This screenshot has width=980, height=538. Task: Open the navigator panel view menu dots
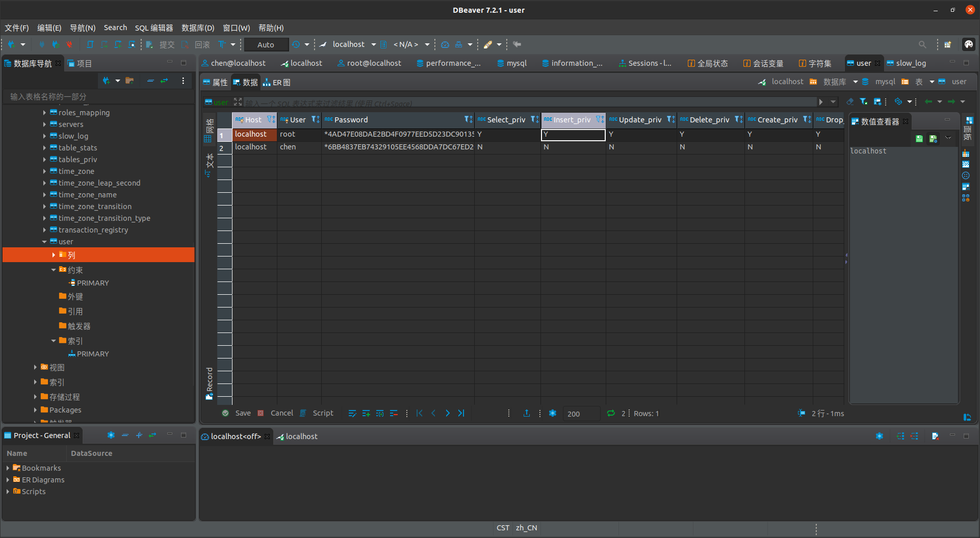click(x=183, y=81)
